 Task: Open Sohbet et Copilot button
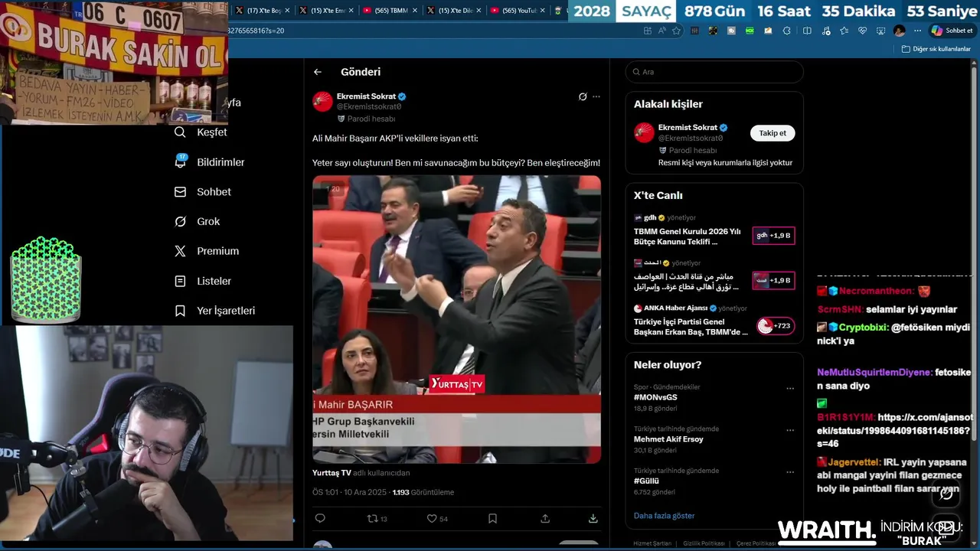(952, 31)
